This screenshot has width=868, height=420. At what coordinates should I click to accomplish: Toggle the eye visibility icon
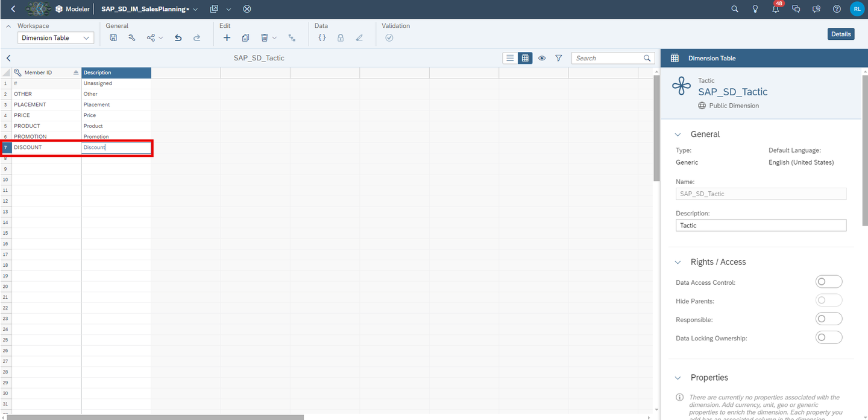(542, 59)
